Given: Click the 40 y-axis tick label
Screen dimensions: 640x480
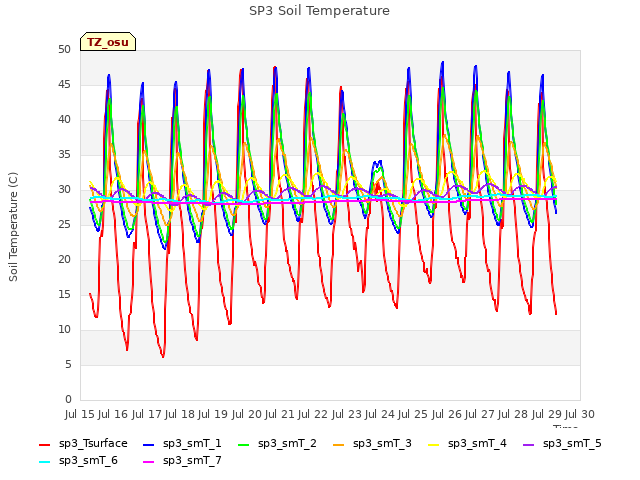Looking at the screenshot, I should coord(64,120).
